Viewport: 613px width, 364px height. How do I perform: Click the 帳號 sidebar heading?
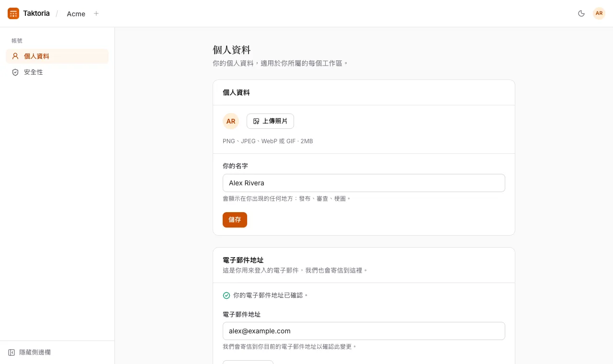click(17, 41)
